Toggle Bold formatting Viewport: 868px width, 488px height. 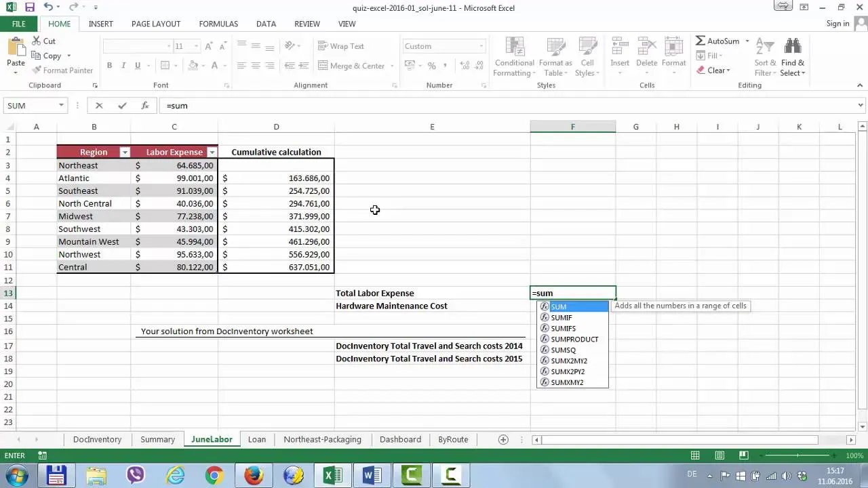pyautogui.click(x=109, y=66)
